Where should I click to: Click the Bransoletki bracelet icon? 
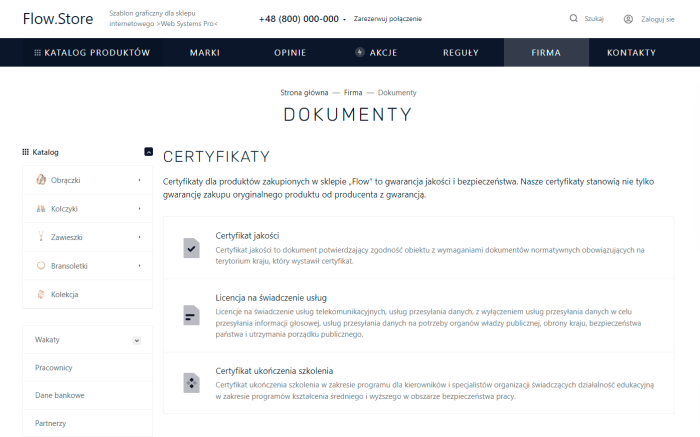click(41, 266)
